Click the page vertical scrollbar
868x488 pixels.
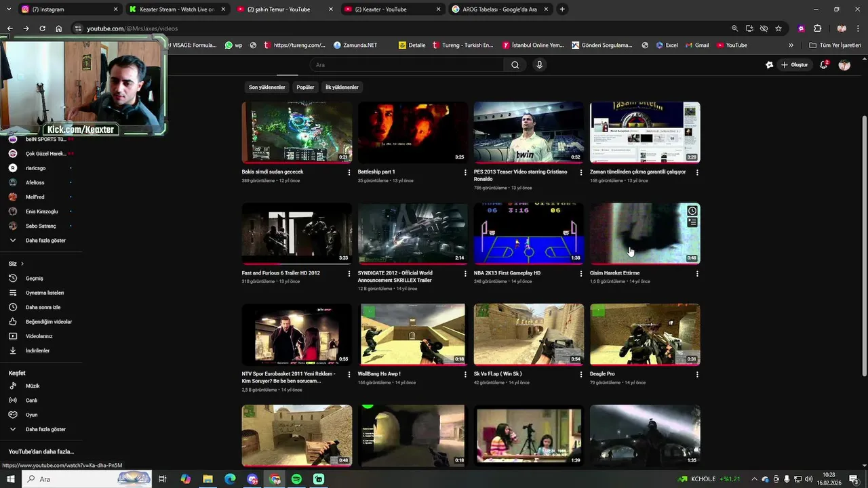(864, 247)
